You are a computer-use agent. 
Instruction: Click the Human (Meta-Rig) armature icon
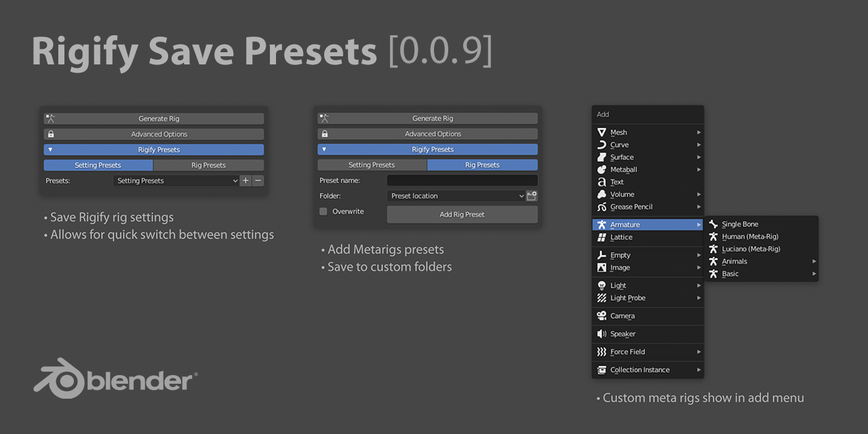pos(713,237)
